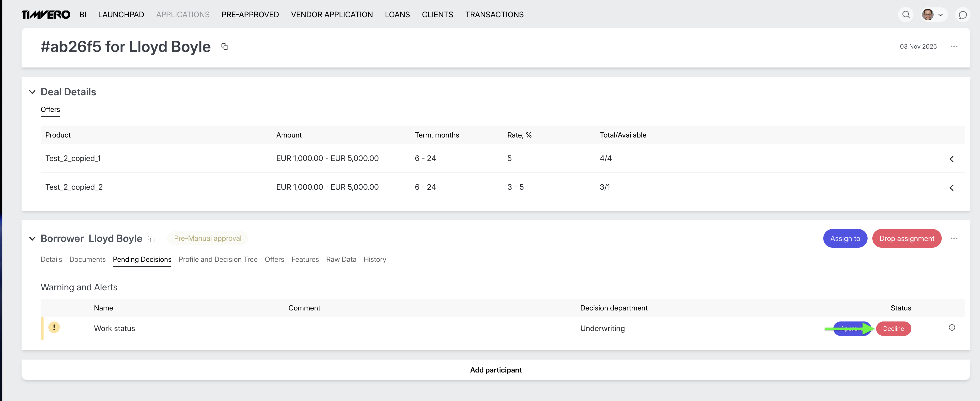Collapse the Deal Details section
The width and height of the screenshot is (980, 401).
[32, 92]
